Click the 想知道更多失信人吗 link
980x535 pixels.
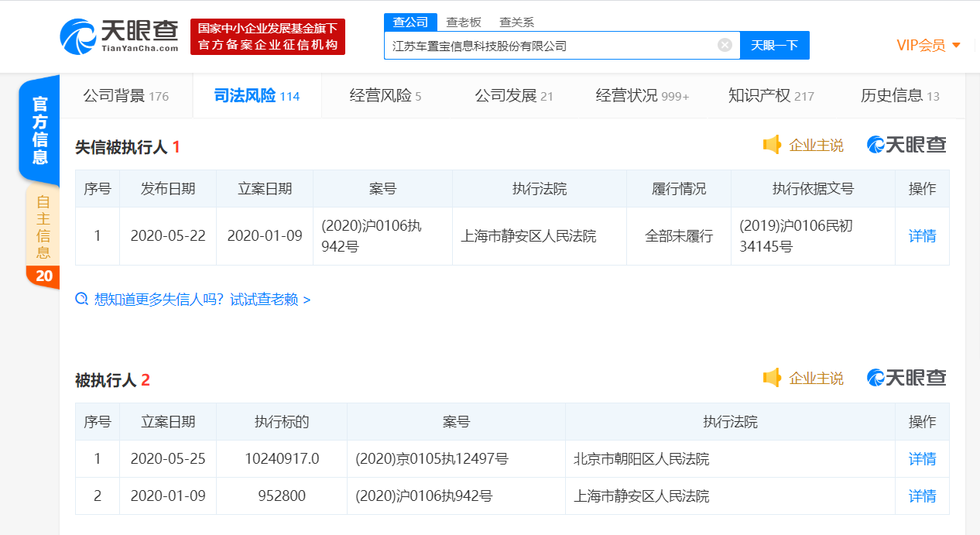tap(201, 300)
